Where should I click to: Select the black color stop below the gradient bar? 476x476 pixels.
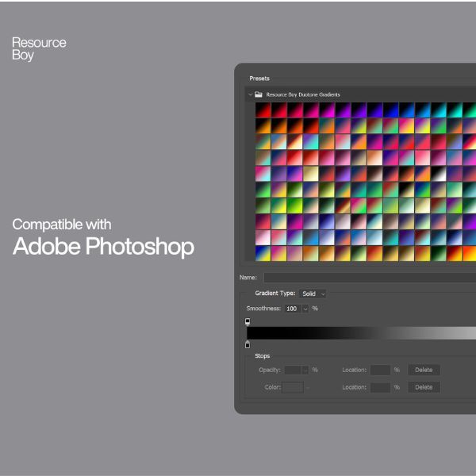248,344
